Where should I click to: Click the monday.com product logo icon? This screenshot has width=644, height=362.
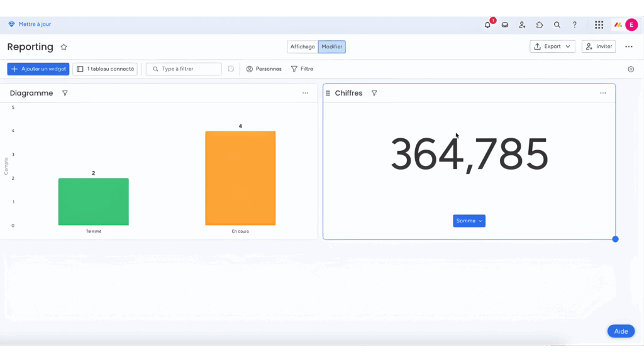click(x=618, y=25)
